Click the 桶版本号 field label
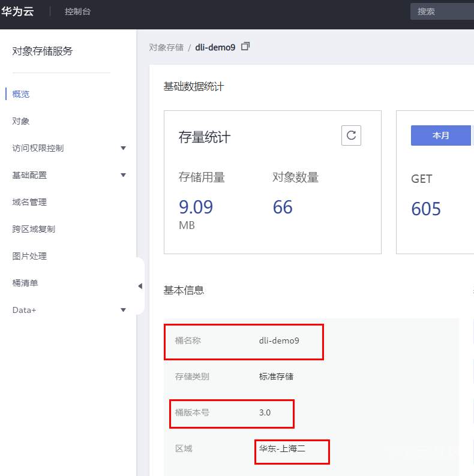 click(x=192, y=412)
